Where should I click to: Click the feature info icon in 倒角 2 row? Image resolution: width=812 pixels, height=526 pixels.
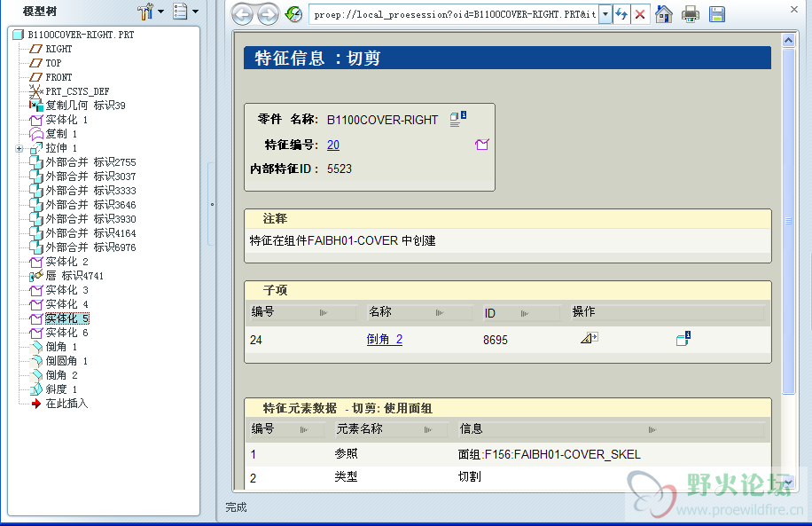(683, 339)
